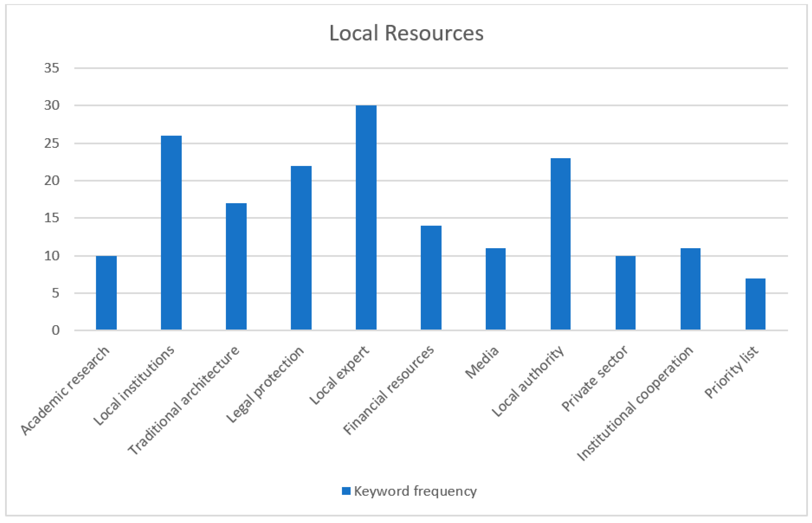Select the 'Local institutions' axis label
Screen dimensions: 812x523
click(134, 385)
